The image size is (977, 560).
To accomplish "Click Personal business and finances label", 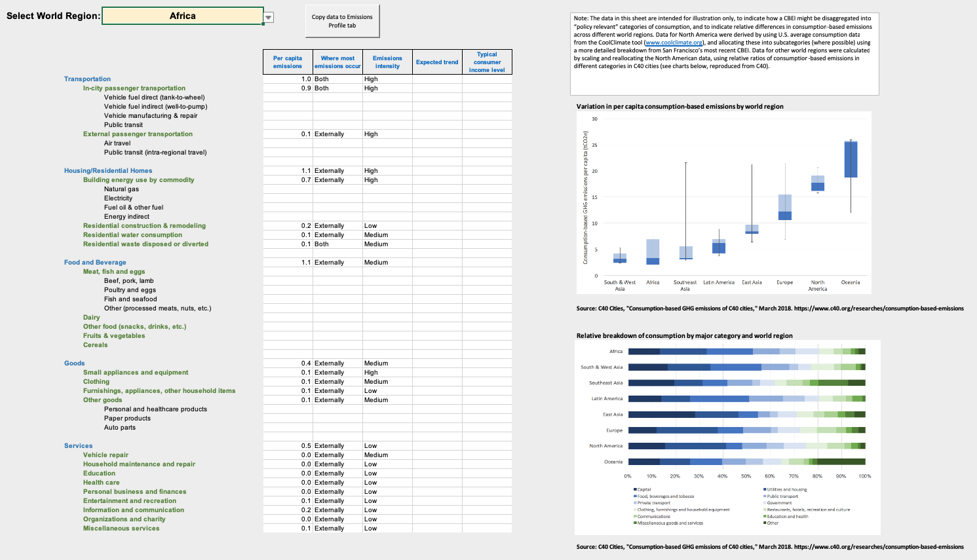I will pos(135,491).
